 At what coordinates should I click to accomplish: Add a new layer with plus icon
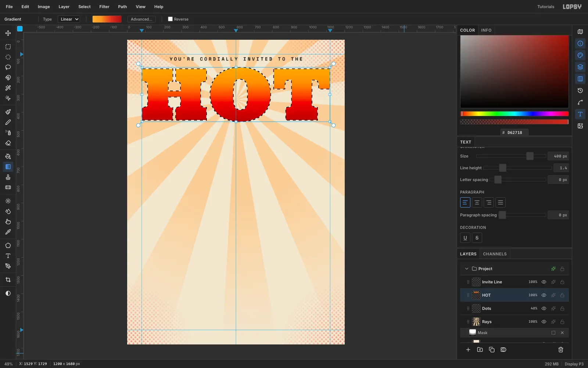pyautogui.click(x=468, y=350)
